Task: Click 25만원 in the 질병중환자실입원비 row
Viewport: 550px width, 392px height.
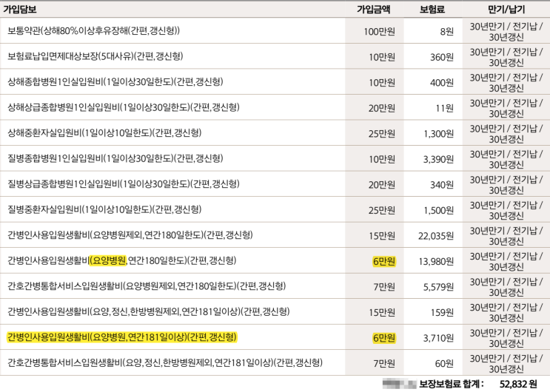Action: [x=382, y=210]
